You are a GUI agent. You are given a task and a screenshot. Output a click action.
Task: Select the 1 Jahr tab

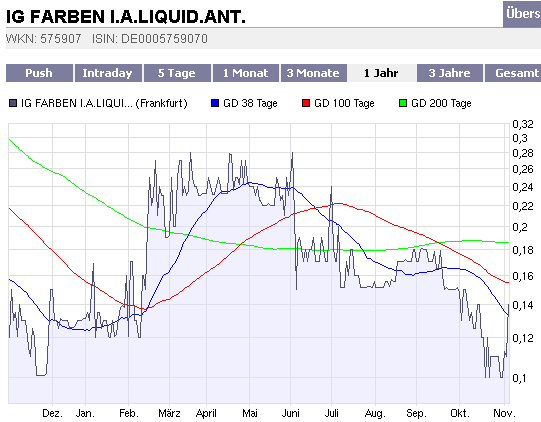point(382,73)
